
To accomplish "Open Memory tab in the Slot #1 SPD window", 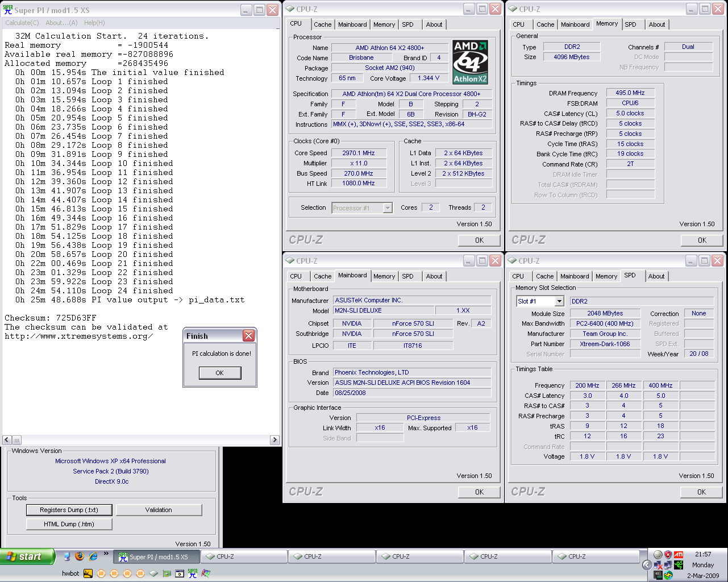I will click(606, 276).
